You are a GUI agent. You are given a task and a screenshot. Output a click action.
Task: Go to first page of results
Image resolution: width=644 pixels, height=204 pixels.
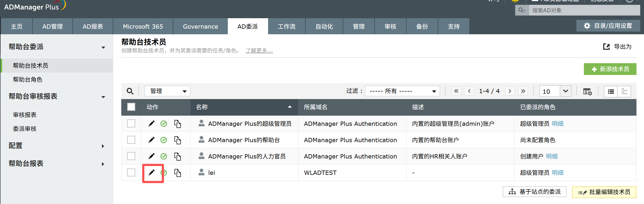pos(456,91)
